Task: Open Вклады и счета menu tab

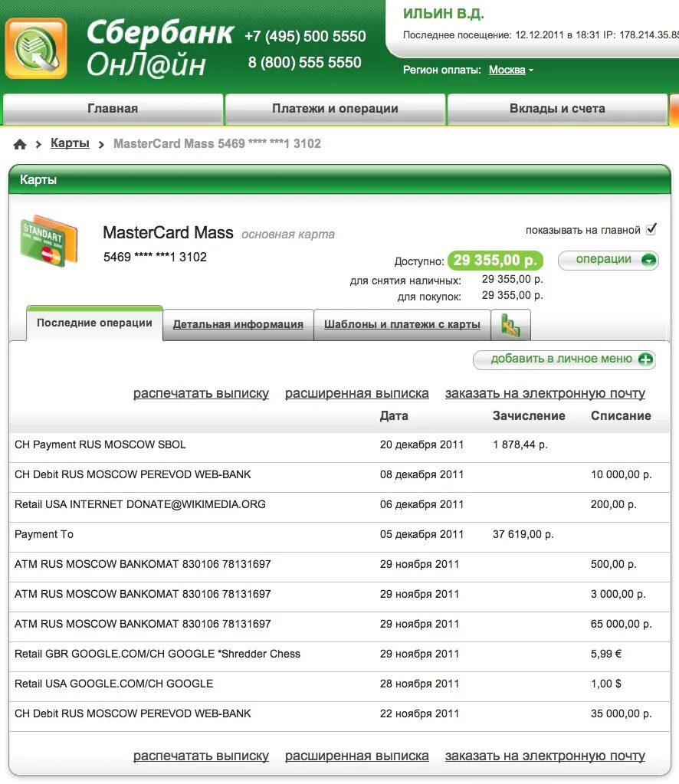Action: click(557, 109)
